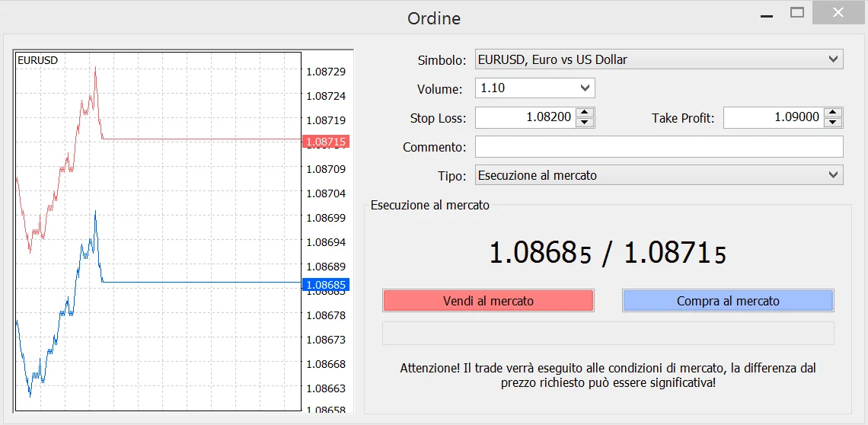Click the chart axis value 1.08694
The height and width of the screenshot is (425, 868).
[326, 242]
